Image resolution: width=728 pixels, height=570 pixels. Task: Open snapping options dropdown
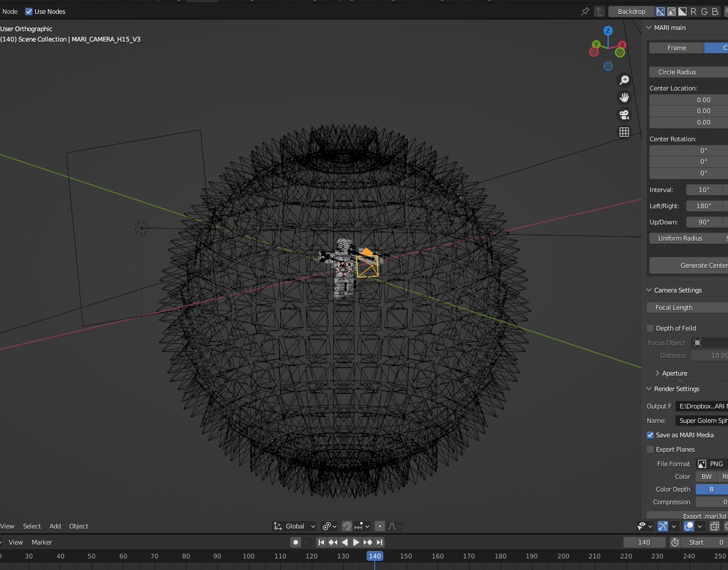[x=362, y=526]
